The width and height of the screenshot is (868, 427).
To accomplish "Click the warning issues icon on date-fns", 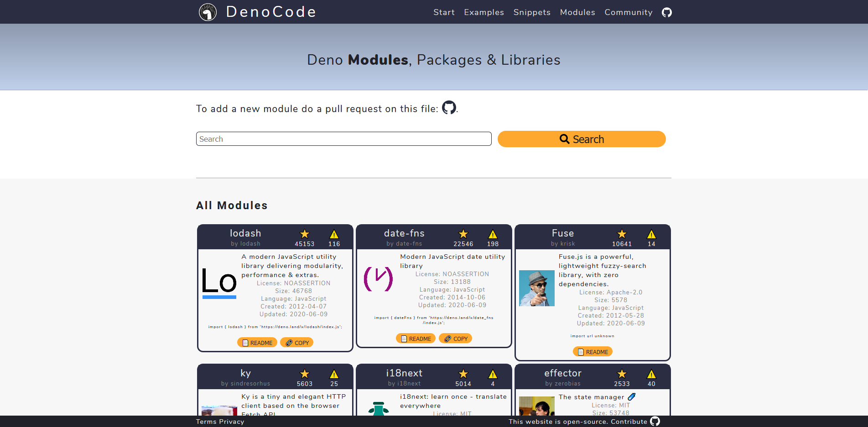I will [x=493, y=234].
